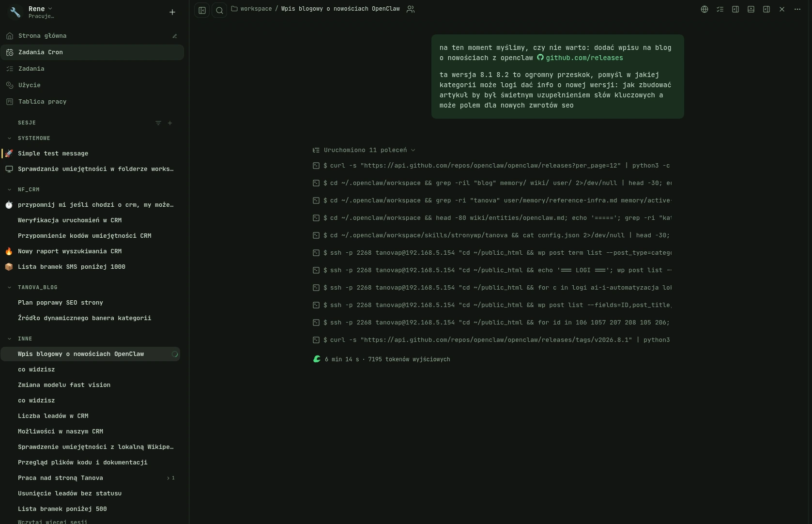Click the grep -ri "tanova" command row
The image size is (812, 524).
pos(492,200)
